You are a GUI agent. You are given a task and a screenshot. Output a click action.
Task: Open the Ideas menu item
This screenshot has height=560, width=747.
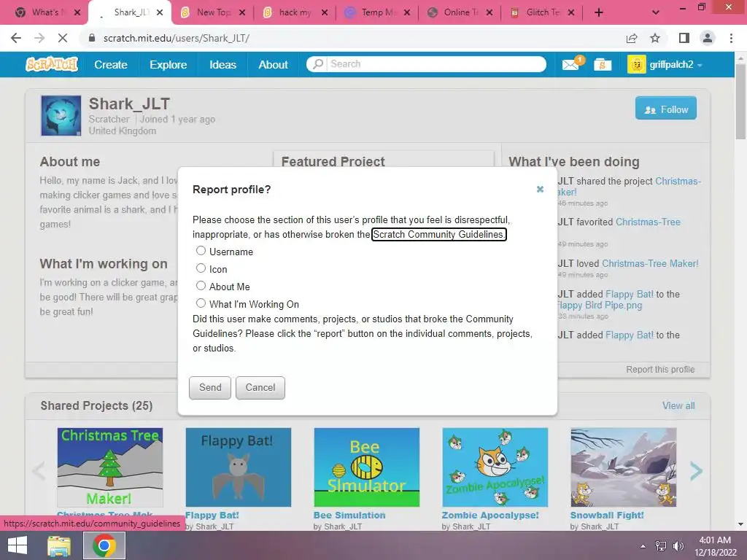223,65
